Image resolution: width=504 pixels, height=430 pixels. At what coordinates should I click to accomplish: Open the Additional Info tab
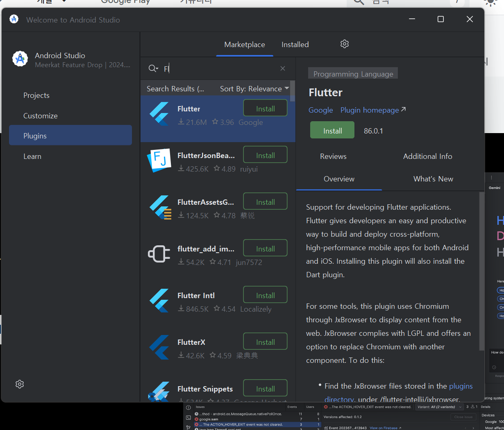pyautogui.click(x=427, y=156)
